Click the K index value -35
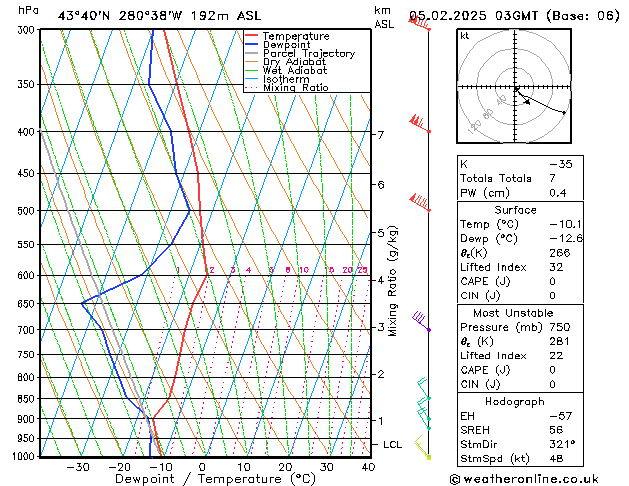This screenshot has width=629, height=486. pos(561,164)
